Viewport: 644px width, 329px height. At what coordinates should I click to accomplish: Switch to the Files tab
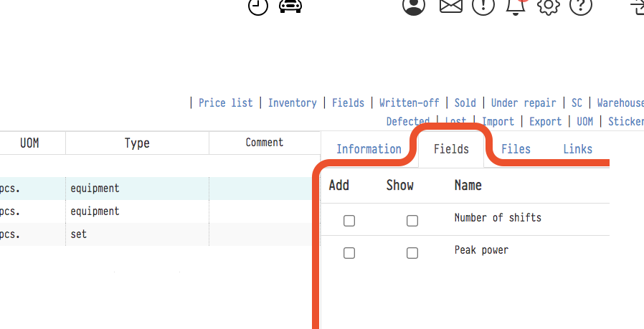516,149
